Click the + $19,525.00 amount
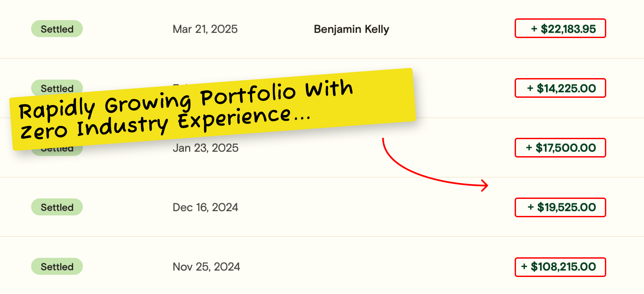The height and width of the screenshot is (294, 644). coord(562,207)
